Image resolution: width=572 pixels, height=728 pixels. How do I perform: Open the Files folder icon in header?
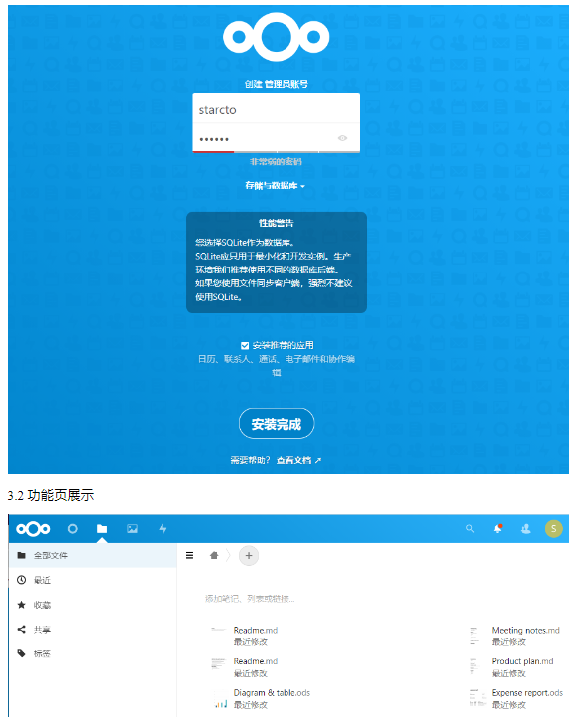[102, 529]
